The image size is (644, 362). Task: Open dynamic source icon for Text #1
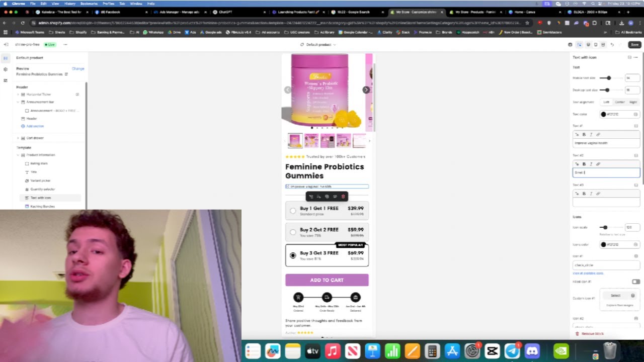pos(636,126)
